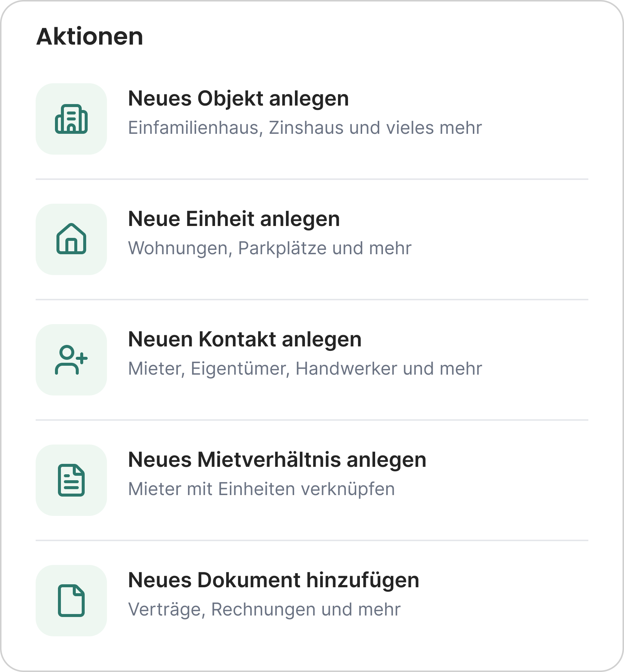Click the add-person contact icon
This screenshot has height=672, width=624.
pos(71,360)
